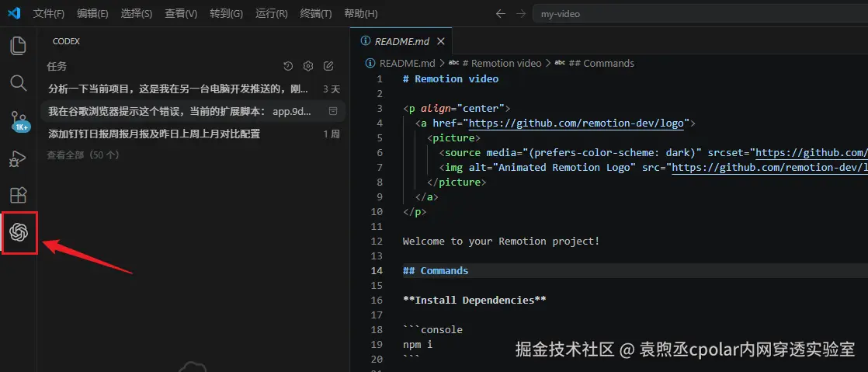Open task history clock icon
This screenshot has width=868, height=372.
point(288,67)
